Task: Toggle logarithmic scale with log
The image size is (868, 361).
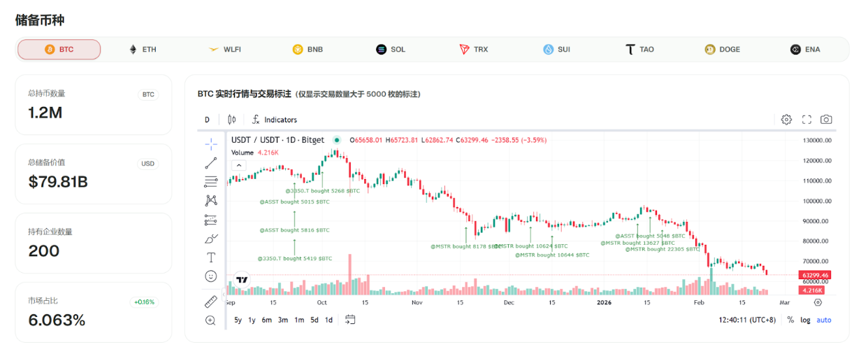Action: [805, 320]
